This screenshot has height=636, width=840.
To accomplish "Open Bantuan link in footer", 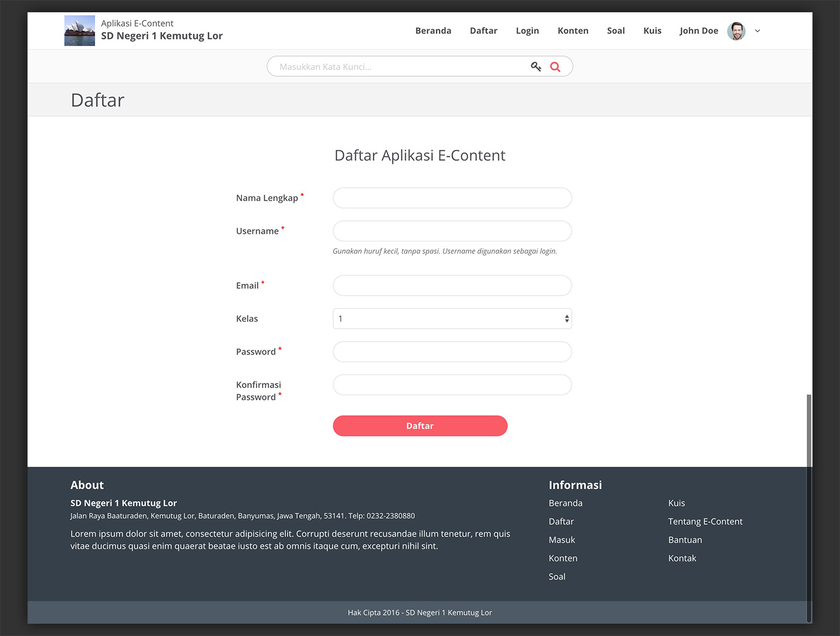I will click(x=685, y=540).
